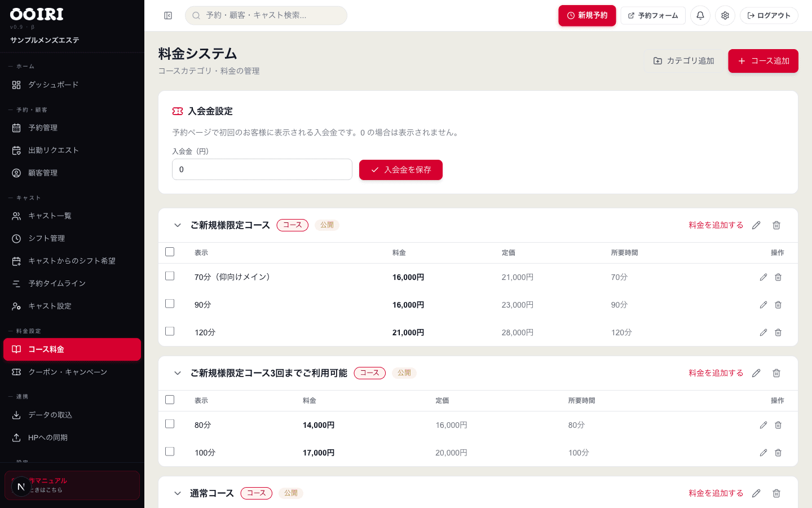This screenshot has width=812, height=508.
Task: Delete the 70分（仰向けメイン） row
Action: [778, 277]
